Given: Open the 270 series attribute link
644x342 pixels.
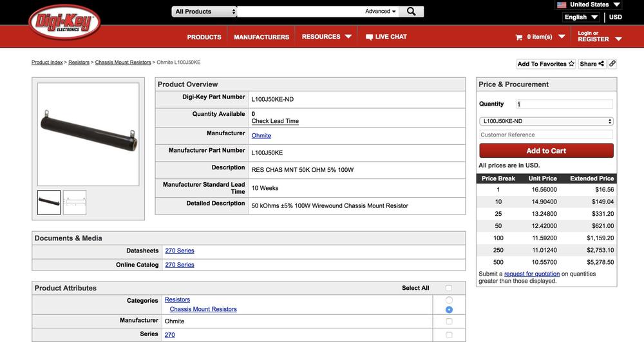Looking at the screenshot, I should coord(169,335).
